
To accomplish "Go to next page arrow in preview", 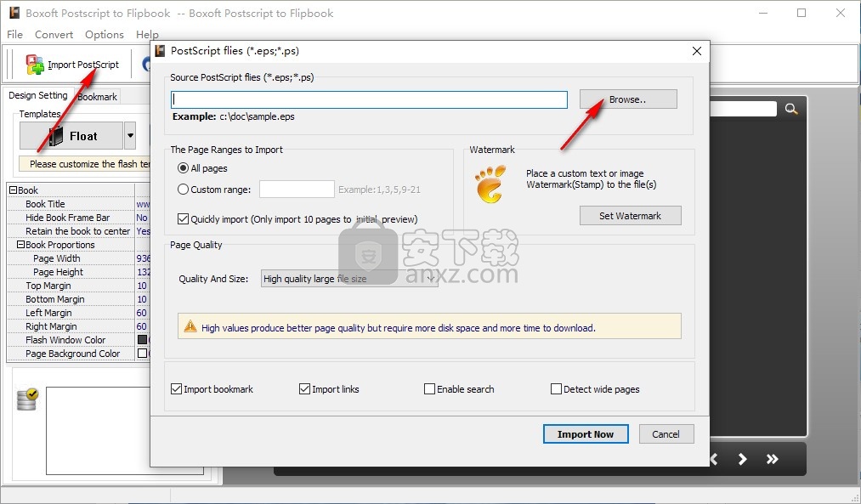I will 742,459.
